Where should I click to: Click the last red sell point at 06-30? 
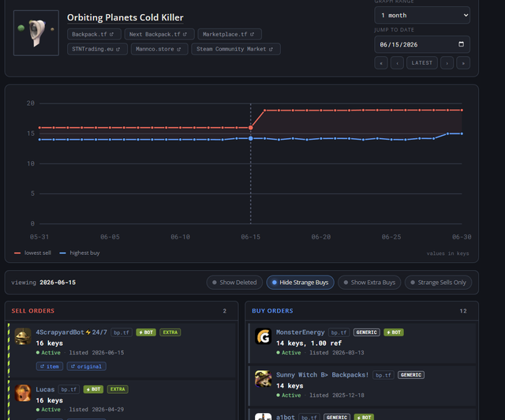pos(462,111)
